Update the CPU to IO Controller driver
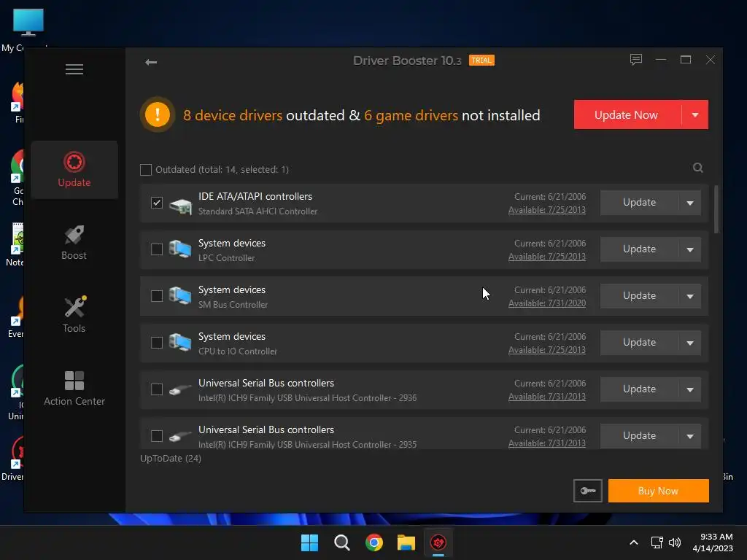The height and width of the screenshot is (560, 747). [x=639, y=343]
